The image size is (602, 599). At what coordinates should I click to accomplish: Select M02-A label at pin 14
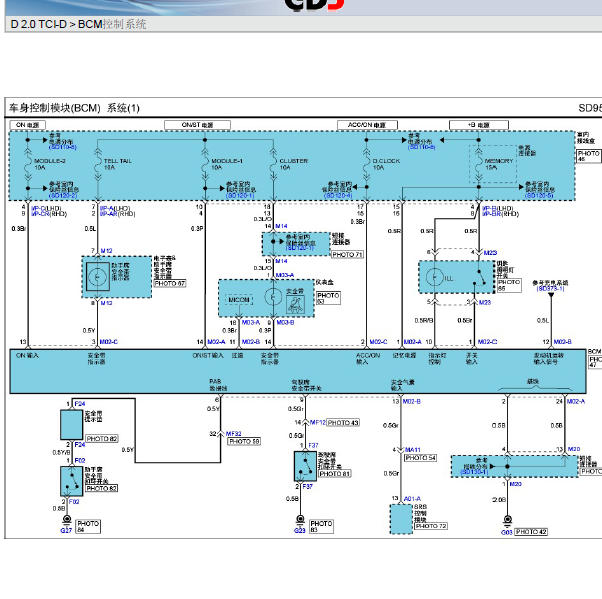click(x=216, y=342)
